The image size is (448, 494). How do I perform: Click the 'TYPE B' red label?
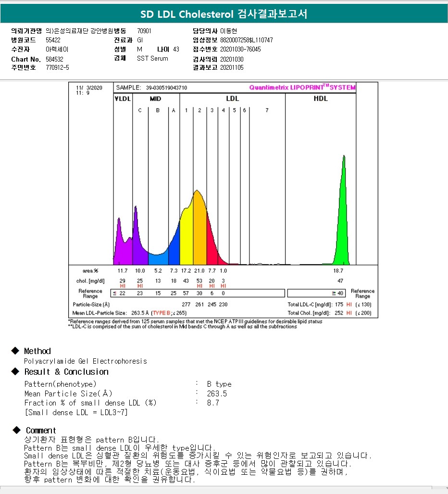(161, 313)
